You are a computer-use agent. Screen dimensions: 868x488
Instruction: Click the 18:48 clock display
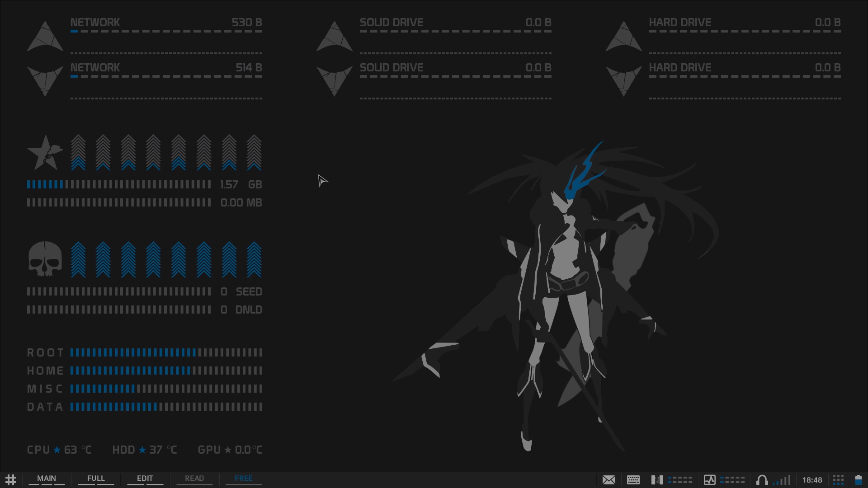811,480
